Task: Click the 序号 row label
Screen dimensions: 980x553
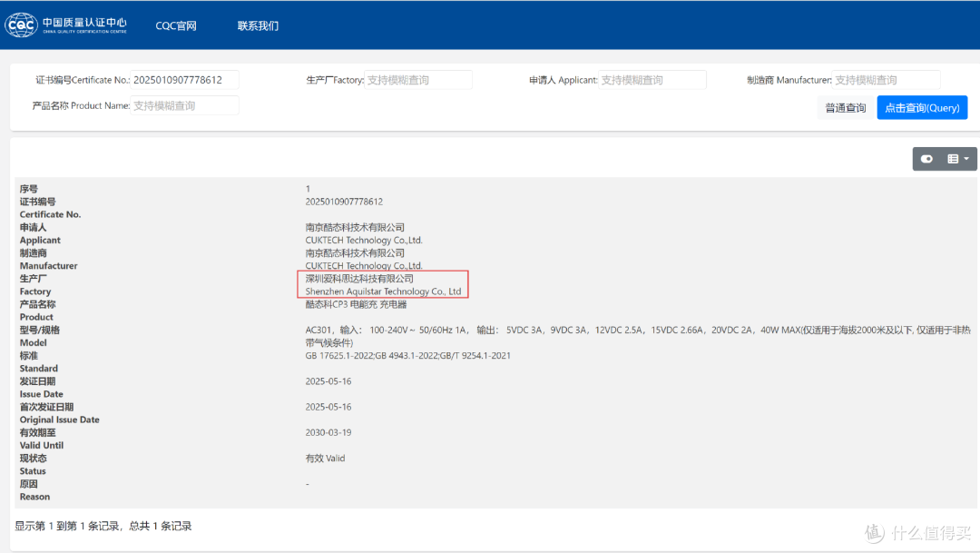Action: coord(29,189)
